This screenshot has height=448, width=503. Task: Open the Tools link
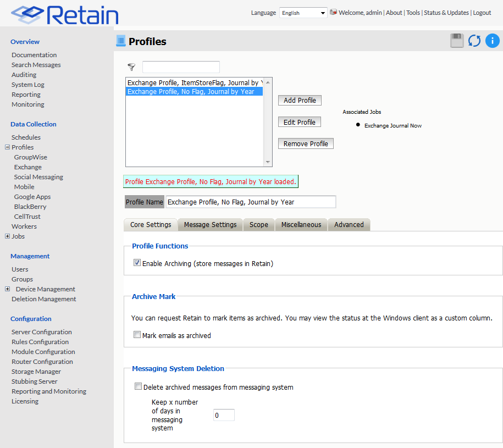tap(413, 13)
